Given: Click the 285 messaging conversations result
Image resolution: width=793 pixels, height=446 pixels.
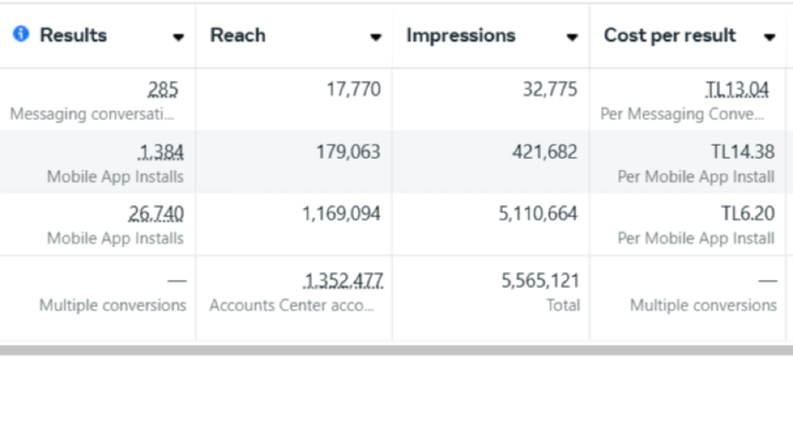Looking at the screenshot, I should point(163,90).
